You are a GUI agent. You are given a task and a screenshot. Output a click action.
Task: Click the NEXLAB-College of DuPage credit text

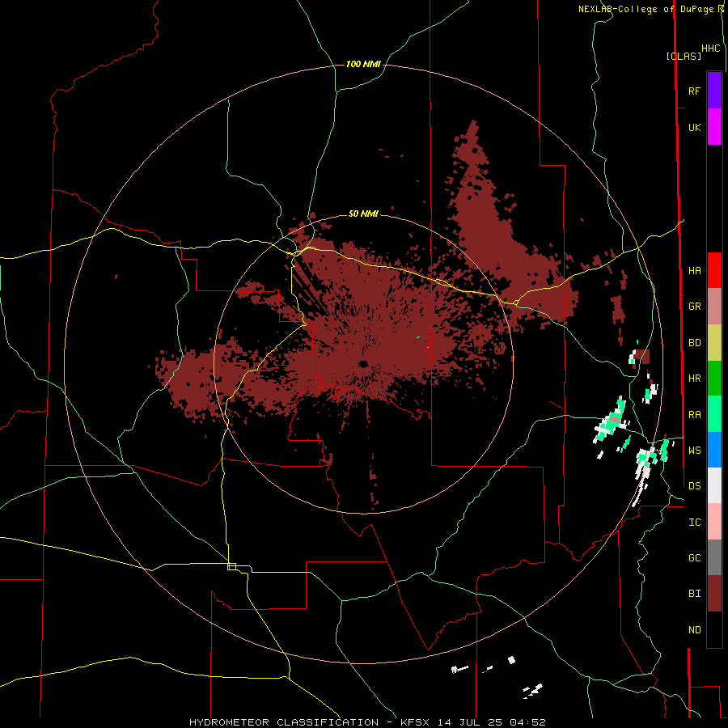pos(648,9)
